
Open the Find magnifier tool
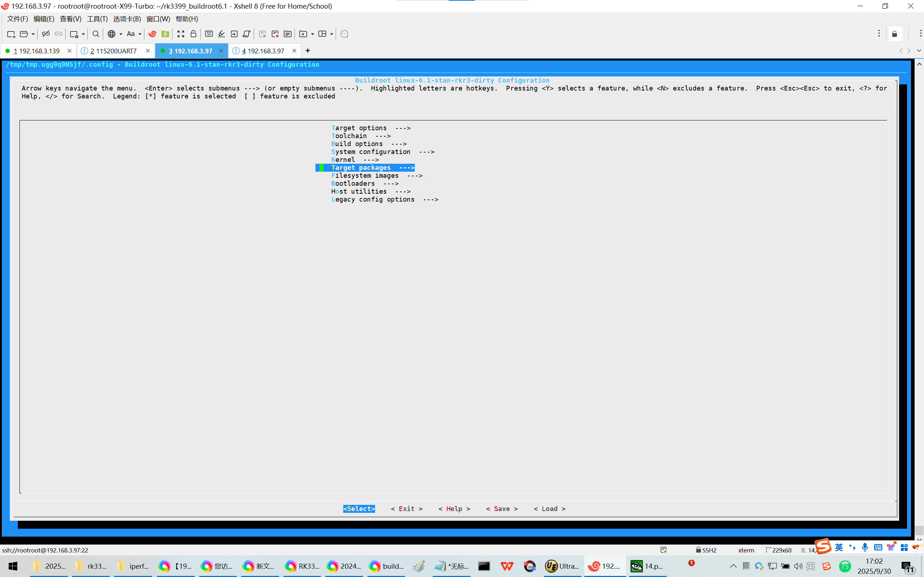tap(96, 34)
